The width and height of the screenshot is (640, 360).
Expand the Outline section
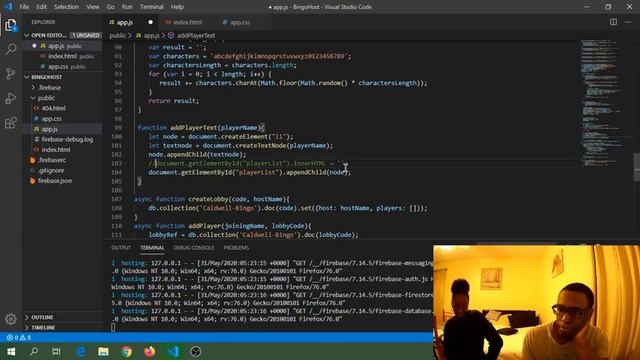coord(42,317)
